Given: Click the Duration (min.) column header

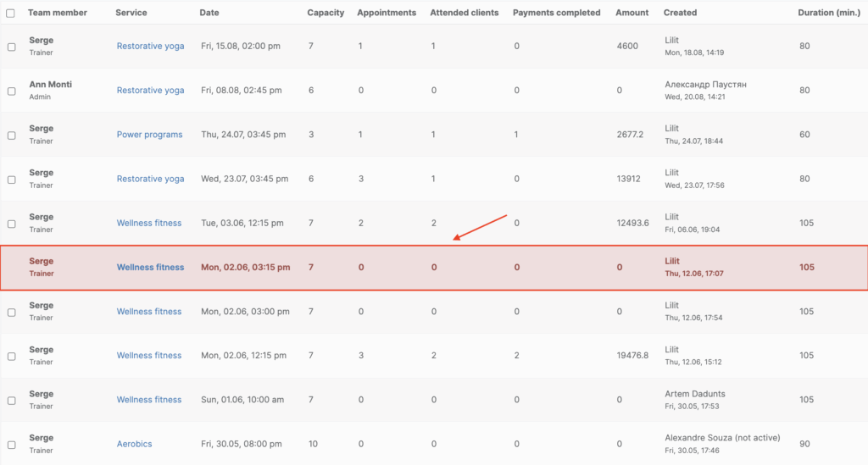Looking at the screenshot, I should 827,13.
